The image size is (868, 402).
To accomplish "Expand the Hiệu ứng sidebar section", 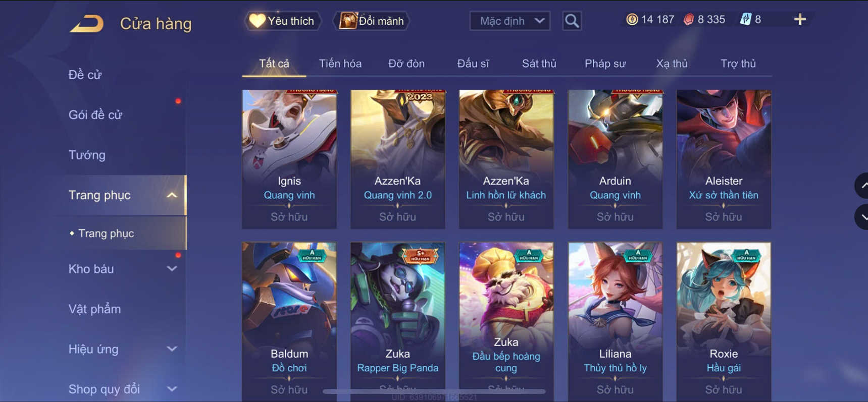I will pos(172,349).
